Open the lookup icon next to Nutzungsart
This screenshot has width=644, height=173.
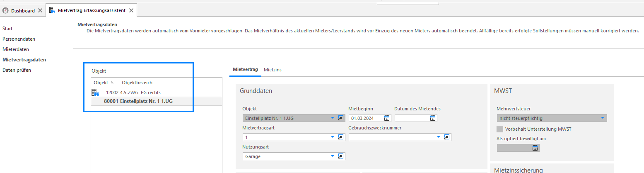point(341,156)
